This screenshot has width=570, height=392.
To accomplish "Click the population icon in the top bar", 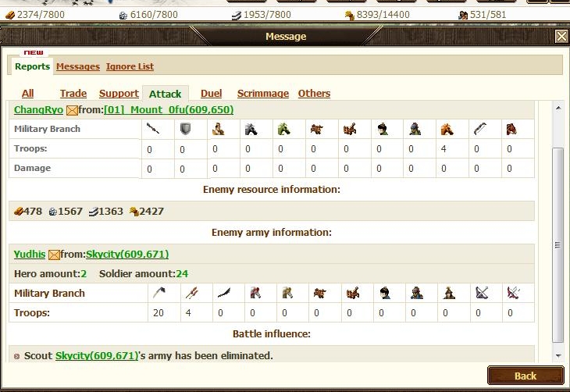I will pyautogui.click(x=463, y=16).
